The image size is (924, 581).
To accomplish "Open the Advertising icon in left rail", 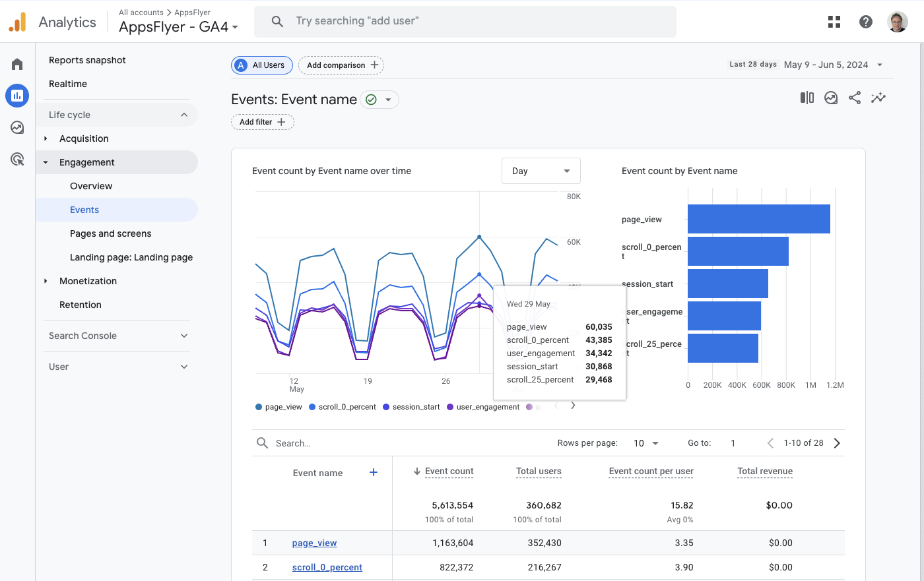I will pos(17,159).
